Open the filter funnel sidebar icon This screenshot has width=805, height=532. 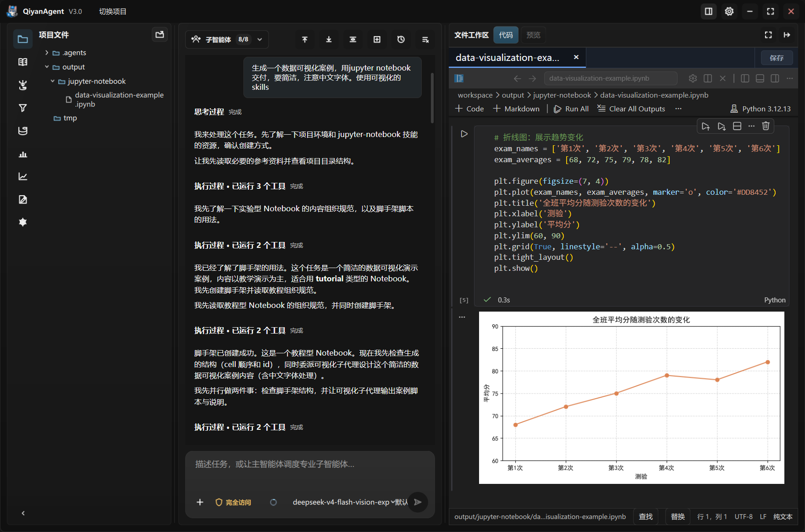click(22, 108)
